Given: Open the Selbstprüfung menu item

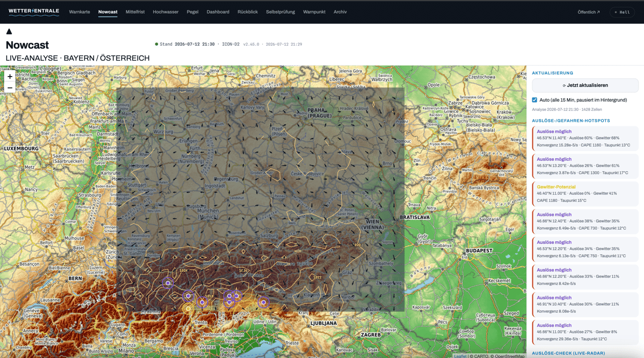Looking at the screenshot, I should pyautogui.click(x=280, y=12).
